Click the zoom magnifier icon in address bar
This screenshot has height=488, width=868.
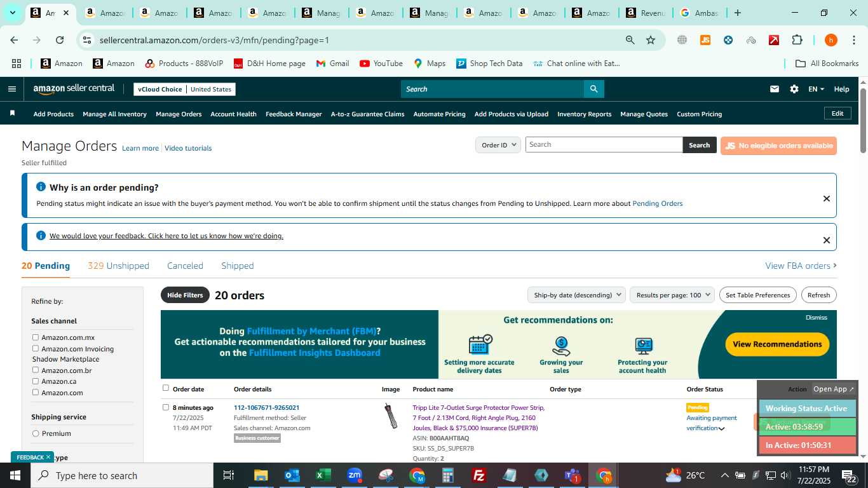tap(630, 40)
